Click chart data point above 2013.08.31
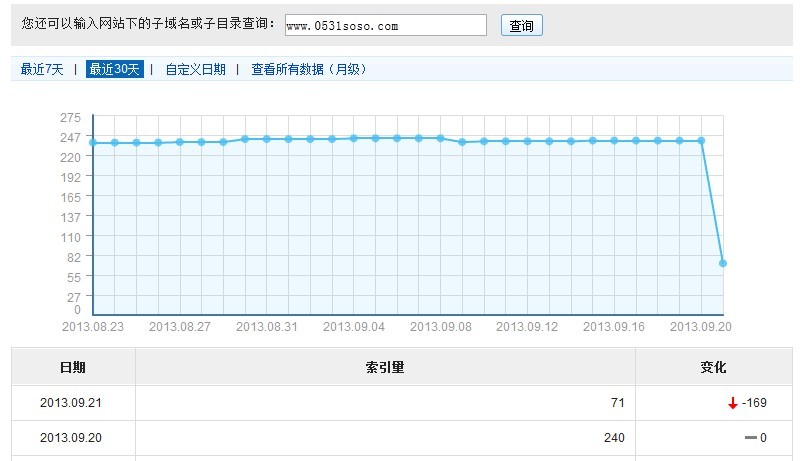802x461 pixels. point(266,139)
